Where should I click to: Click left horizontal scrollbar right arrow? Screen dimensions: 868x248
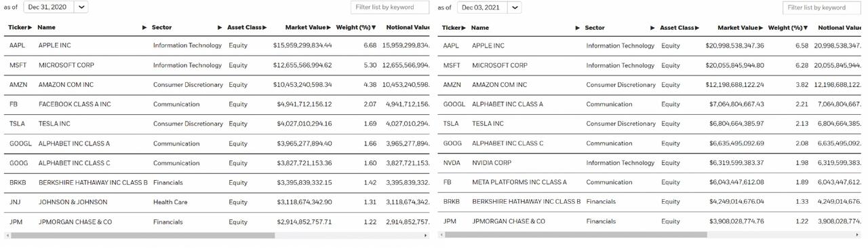coord(426,235)
